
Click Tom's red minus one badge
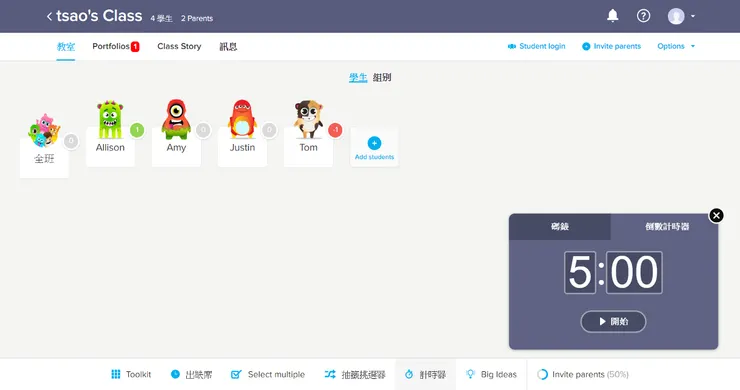[x=335, y=130]
